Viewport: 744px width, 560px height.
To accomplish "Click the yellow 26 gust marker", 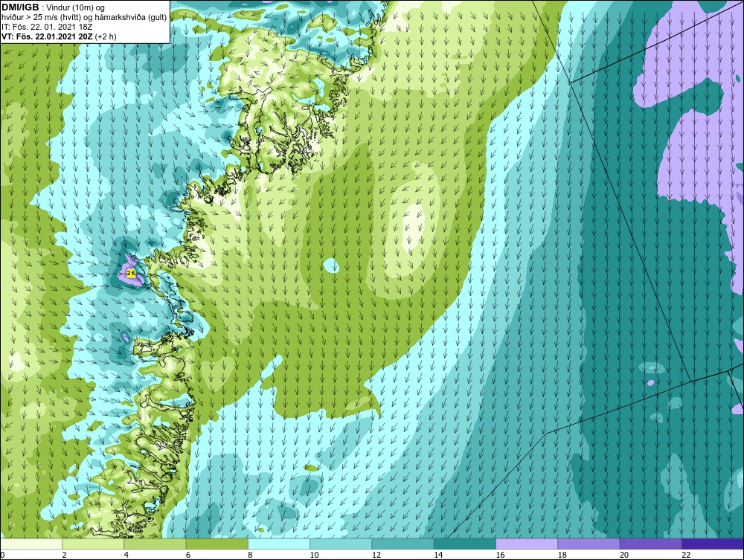I will [131, 273].
